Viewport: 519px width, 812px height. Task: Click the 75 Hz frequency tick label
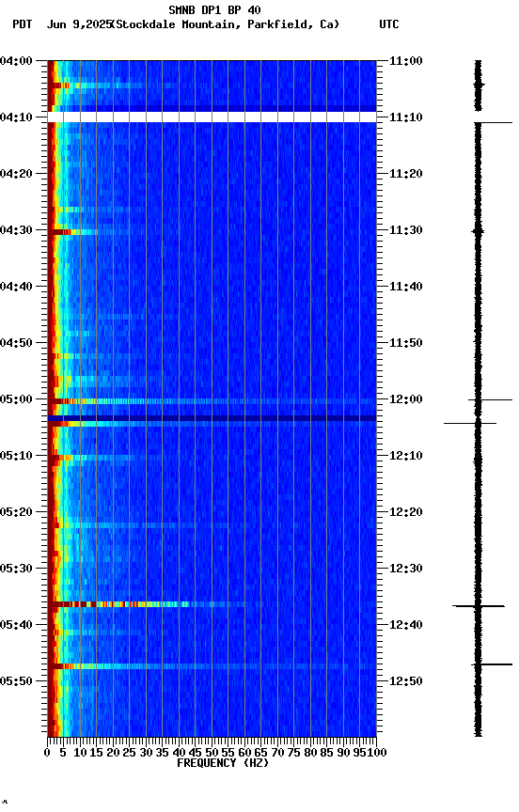pos(293,753)
